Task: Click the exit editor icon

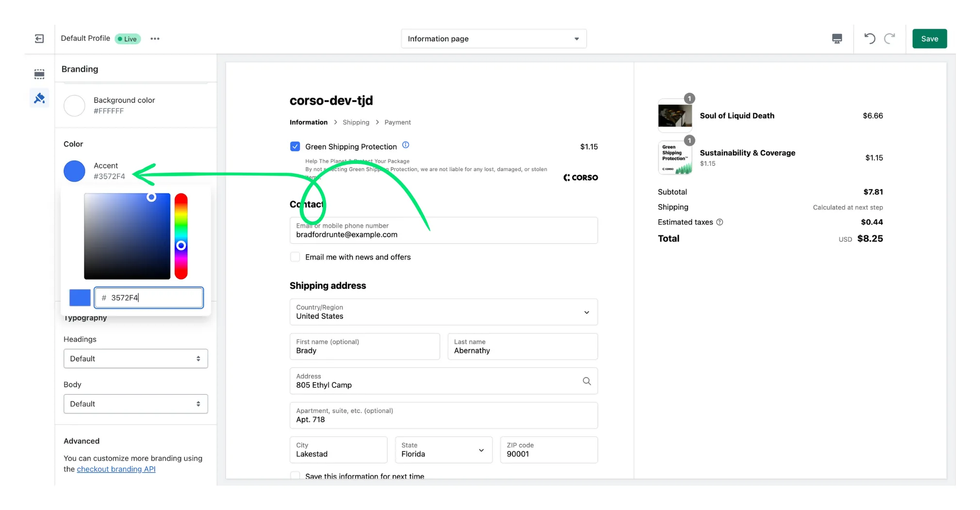Action: pos(39,39)
